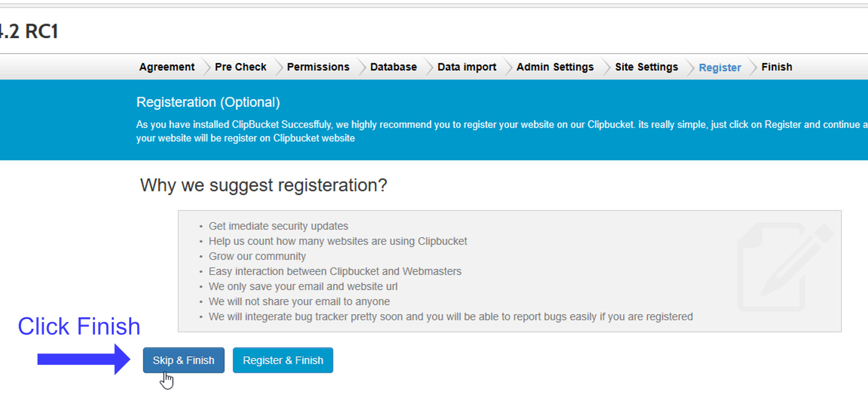The image size is (868, 397).
Task: Click 'Easy interaction between Clipbucket and Webmasters'
Action: click(335, 271)
